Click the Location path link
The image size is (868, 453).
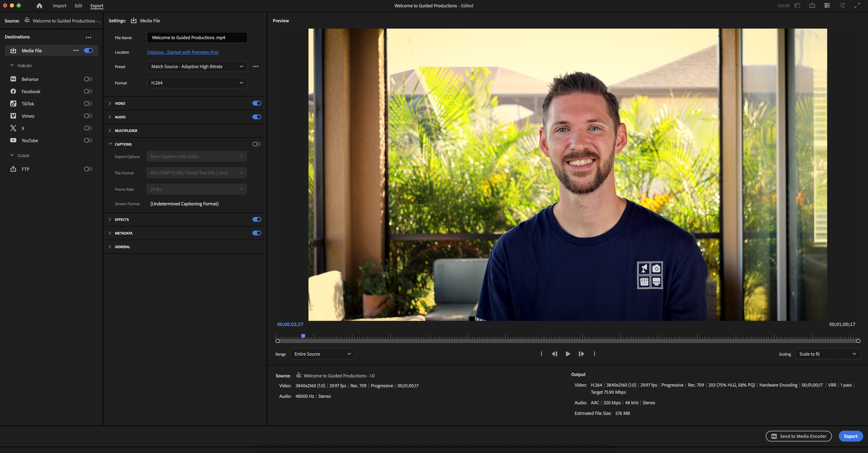click(x=183, y=52)
